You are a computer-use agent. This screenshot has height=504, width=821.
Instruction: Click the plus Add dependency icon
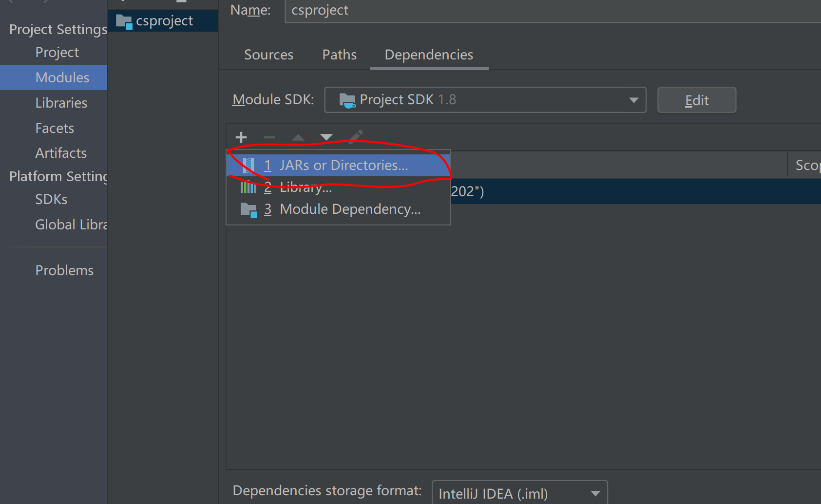click(241, 137)
